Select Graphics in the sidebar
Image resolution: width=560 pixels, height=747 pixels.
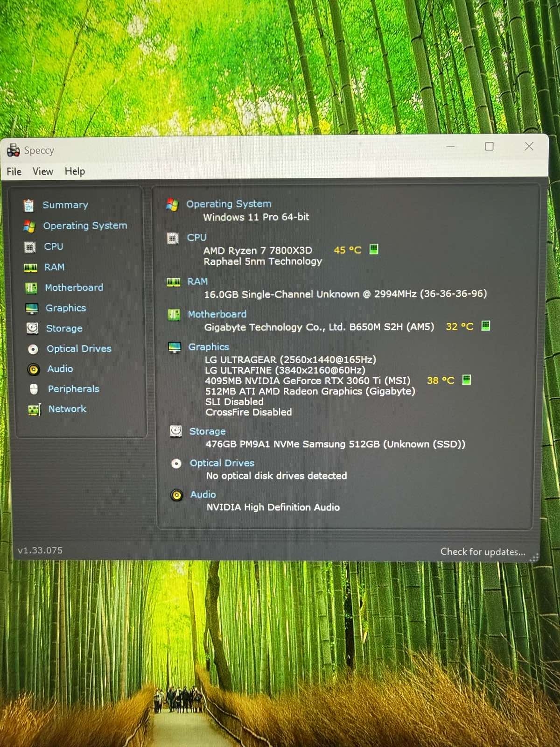(x=66, y=308)
